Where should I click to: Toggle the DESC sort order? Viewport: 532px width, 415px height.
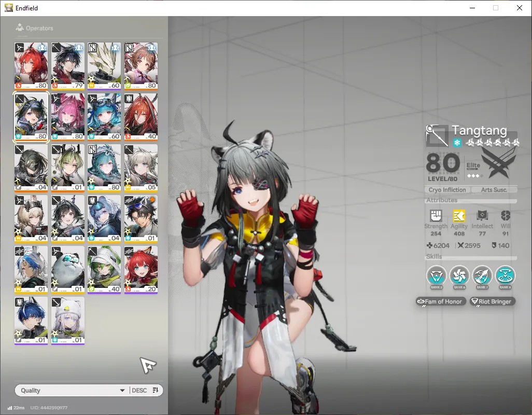(x=139, y=390)
